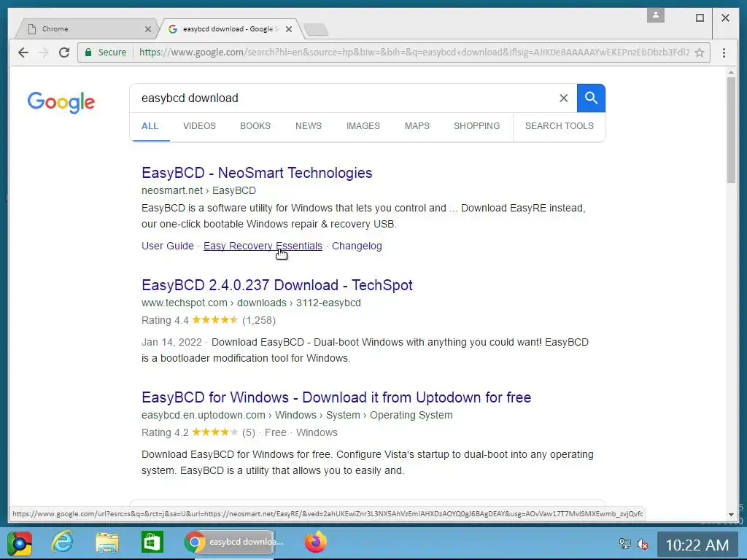
Task: Close the blank Chrome tab
Action: [147, 29]
